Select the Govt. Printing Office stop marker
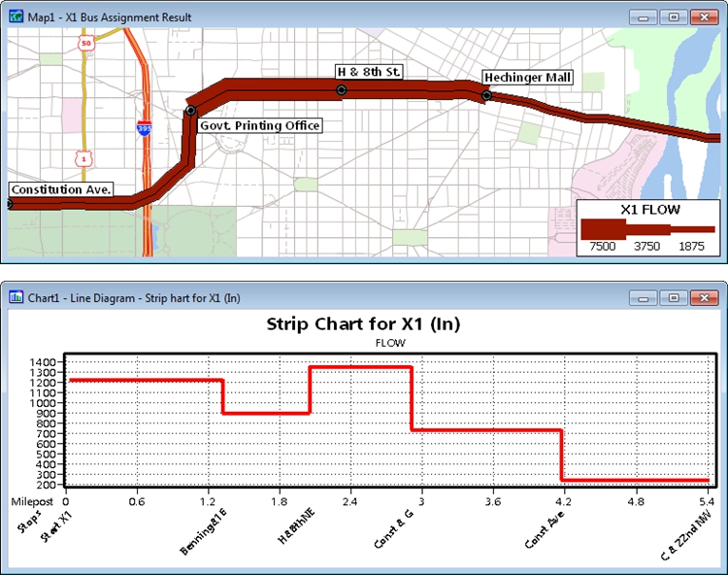The image size is (728, 575). point(191,111)
